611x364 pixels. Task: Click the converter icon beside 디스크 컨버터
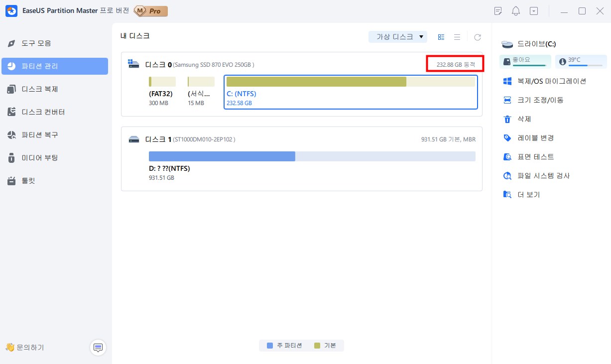click(x=11, y=112)
